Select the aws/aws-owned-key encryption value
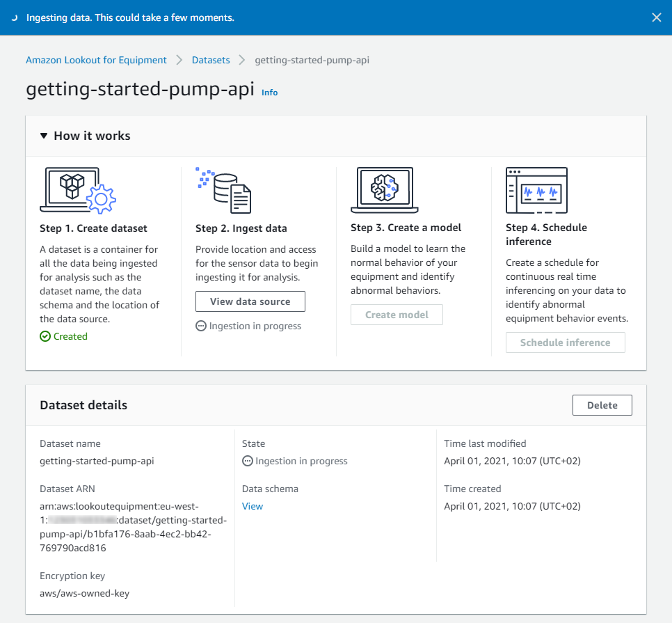 pos(84,593)
